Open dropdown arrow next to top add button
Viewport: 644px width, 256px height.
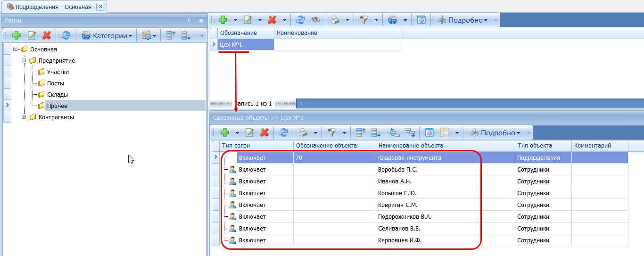(235, 20)
